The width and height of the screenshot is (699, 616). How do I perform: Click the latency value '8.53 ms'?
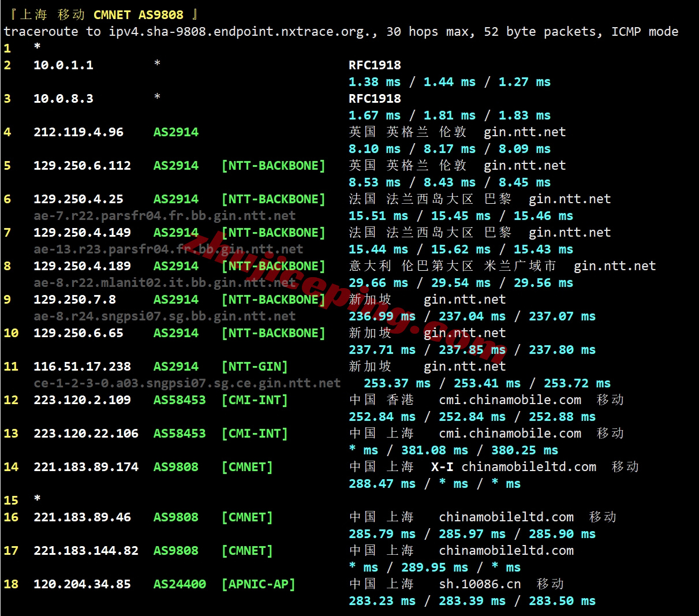coord(375,182)
